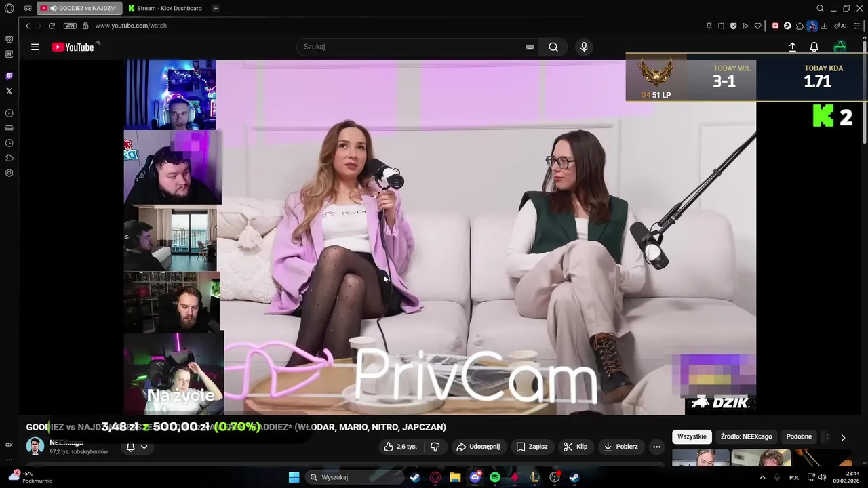Viewport: 868px width, 488px height.
Task: Open the Messenger panel in sidebar
Action: [x=9, y=54]
